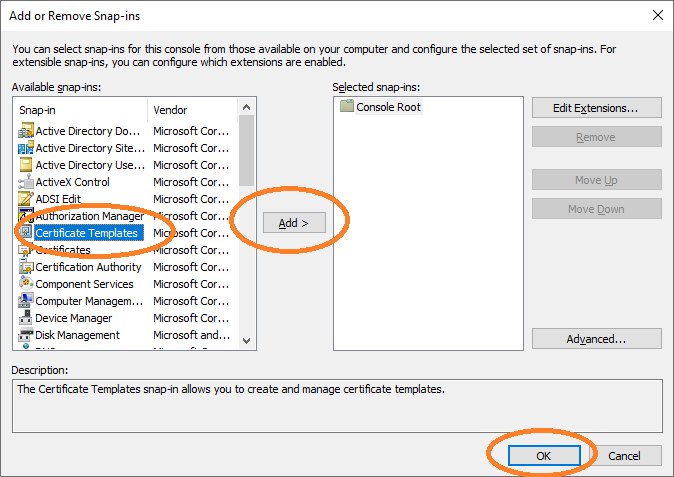Open Advanced snap-in options
The image size is (674, 477).
point(596,339)
